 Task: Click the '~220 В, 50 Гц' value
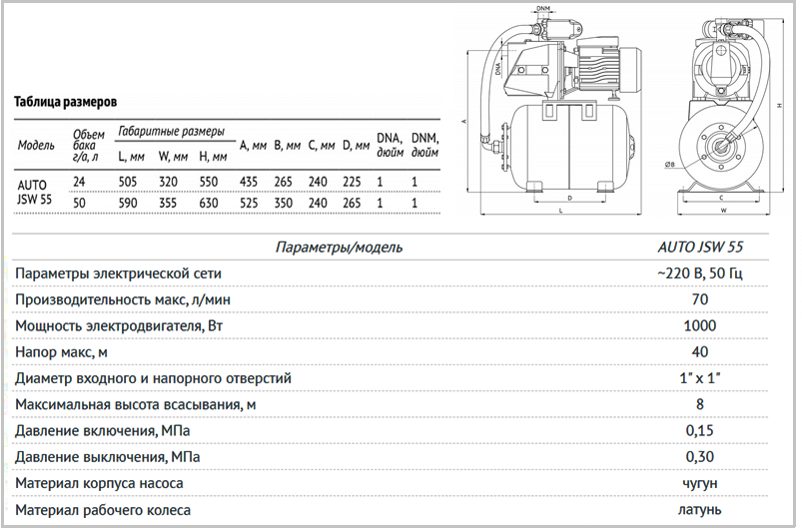point(700,273)
